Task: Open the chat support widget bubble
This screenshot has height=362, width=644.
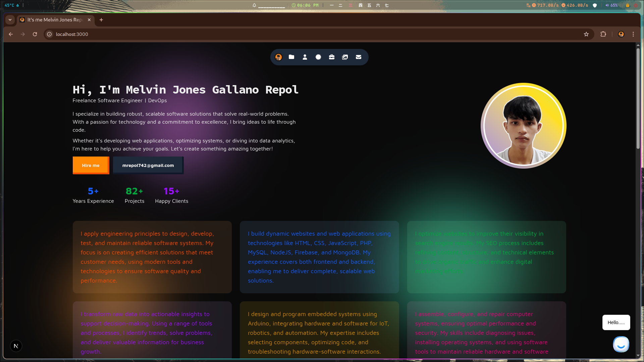Action: click(x=621, y=344)
